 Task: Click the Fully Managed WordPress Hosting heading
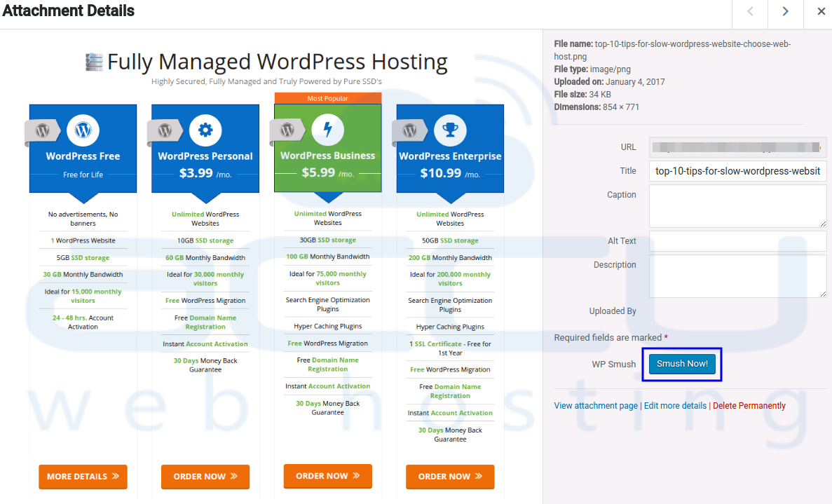(278, 62)
